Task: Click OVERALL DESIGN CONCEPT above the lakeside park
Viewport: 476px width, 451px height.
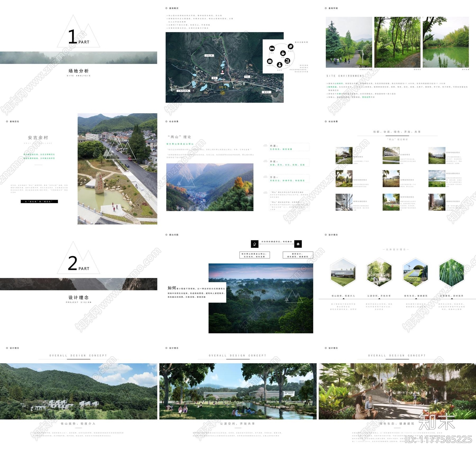Action: point(238,356)
